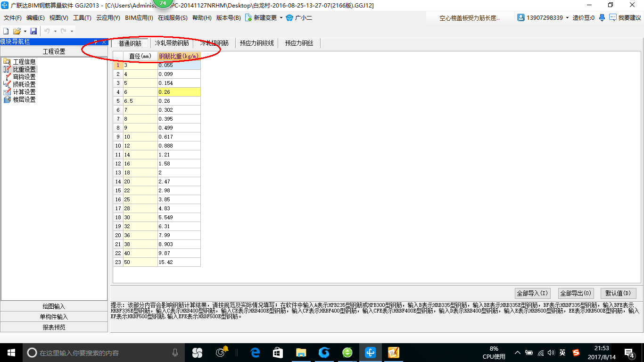Click the 楼层设置 tree icon
The image size is (644, 362).
[7, 99]
